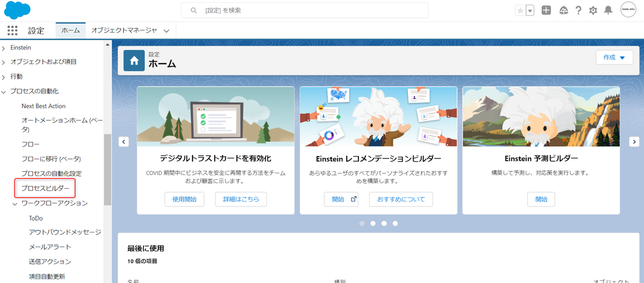This screenshot has height=283, width=644.
Task: Click 開始 on Einstein レコメンデーションビルダー card
Action: click(341, 199)
